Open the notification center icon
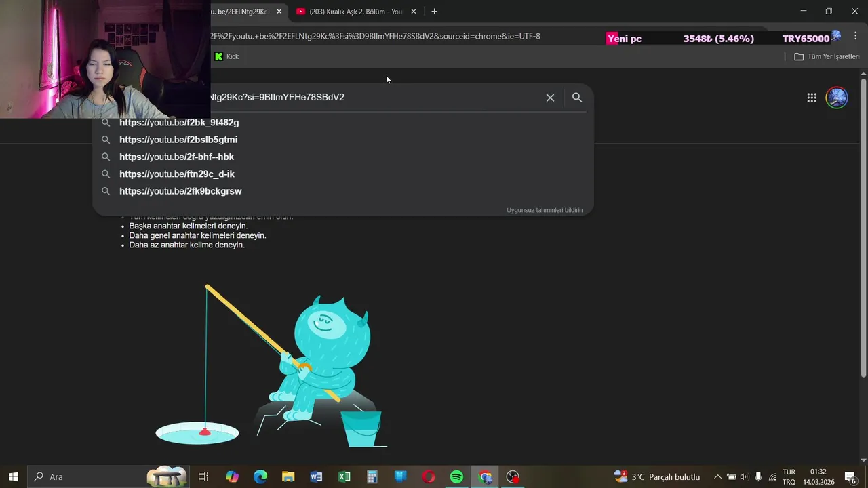This screenshot has height=488, width=868. pos(850,476)
